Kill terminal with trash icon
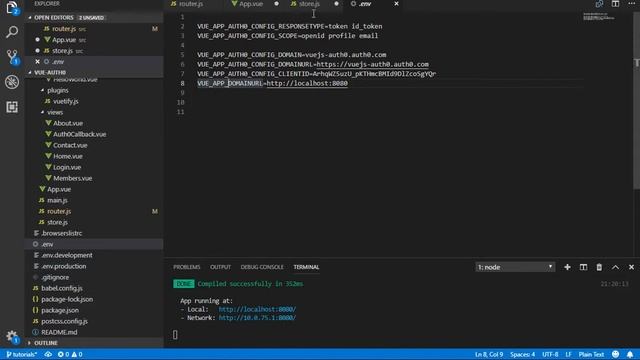 click(599, 267)
